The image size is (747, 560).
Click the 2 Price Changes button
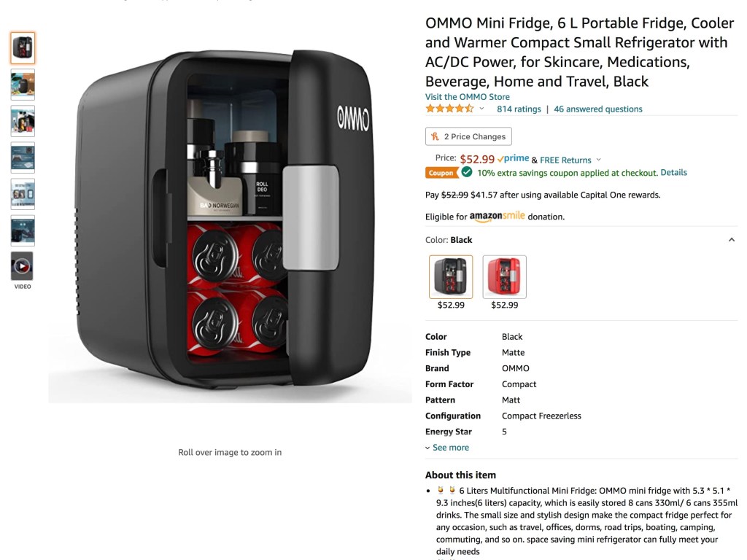tap(468, 136)
